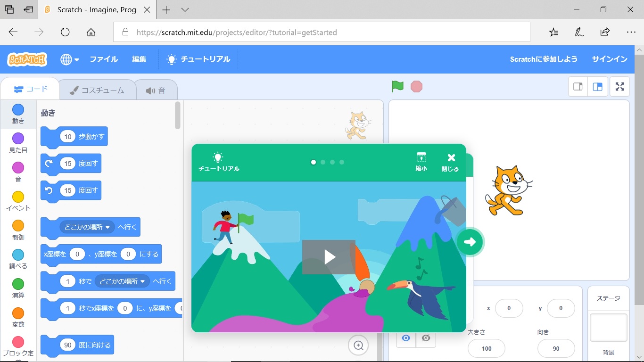Play the tutorial video
The height and width of the screenshot is (362, 644).
pos(329,257)
